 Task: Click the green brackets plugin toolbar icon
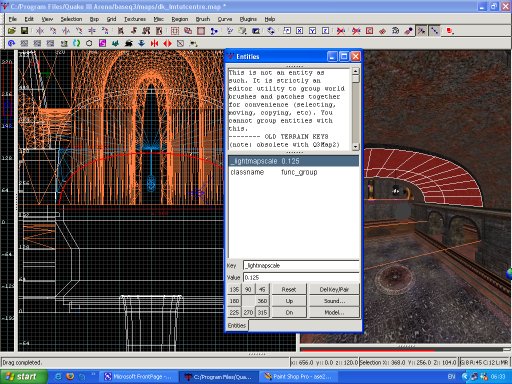[76, 43]
